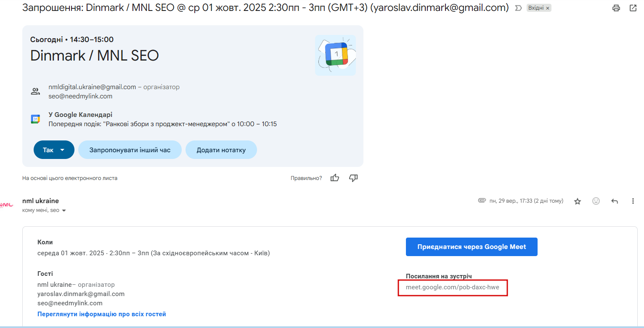Image resolution: width=644 pixels, height=328 pixels.
Task: Give thumbs up feedback for the card
Action: coord(335,178)
